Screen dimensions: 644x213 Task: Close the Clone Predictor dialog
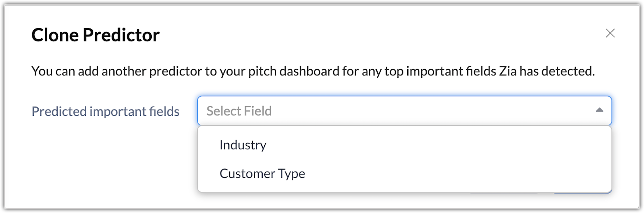point(610,33)
